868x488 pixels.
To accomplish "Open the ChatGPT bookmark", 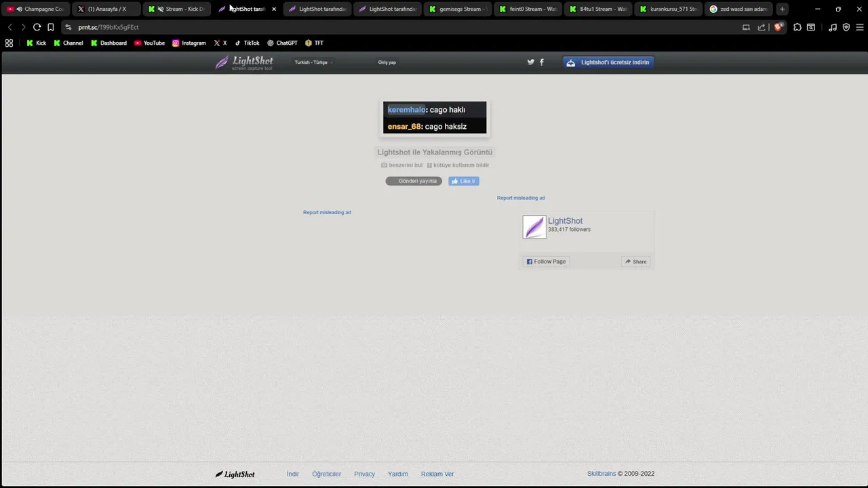I will tap(282, 43).
